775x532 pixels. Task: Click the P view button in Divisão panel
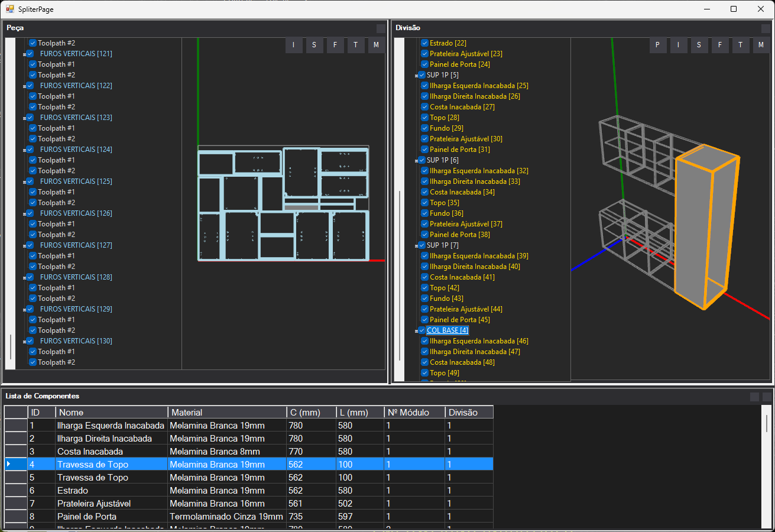pos(658,46)
